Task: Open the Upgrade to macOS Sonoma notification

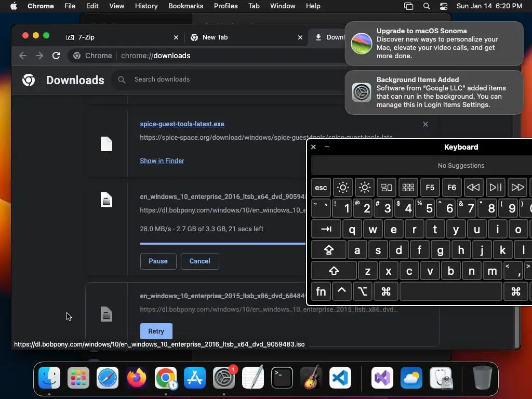Action: pos(434,44)
